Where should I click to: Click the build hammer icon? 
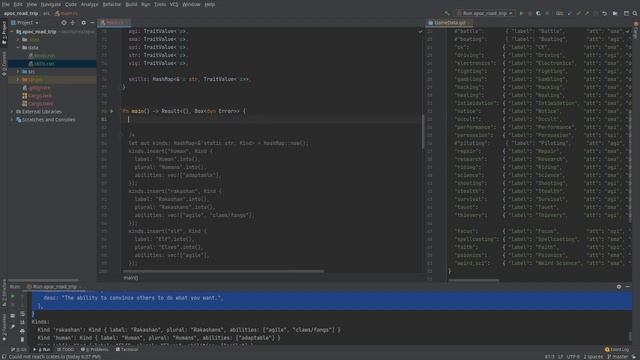point(447,13)
